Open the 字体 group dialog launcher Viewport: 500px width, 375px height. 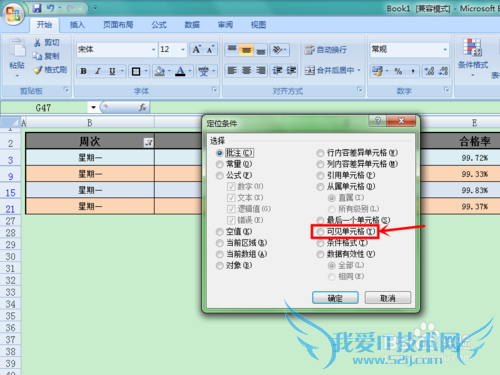click(214, 89)
